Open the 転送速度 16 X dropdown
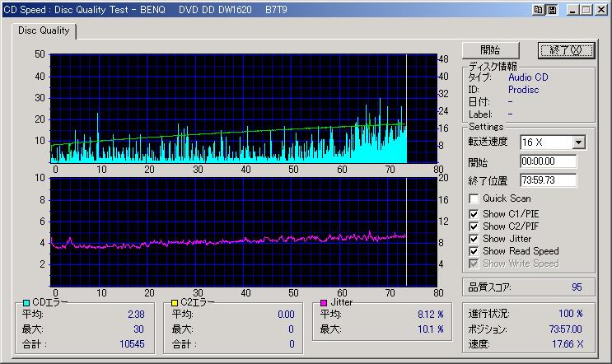 (x=579, y=142)
